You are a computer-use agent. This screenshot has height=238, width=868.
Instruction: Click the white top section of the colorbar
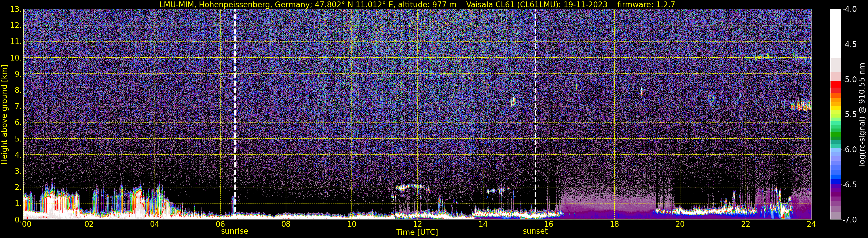[x=835, y=34]
